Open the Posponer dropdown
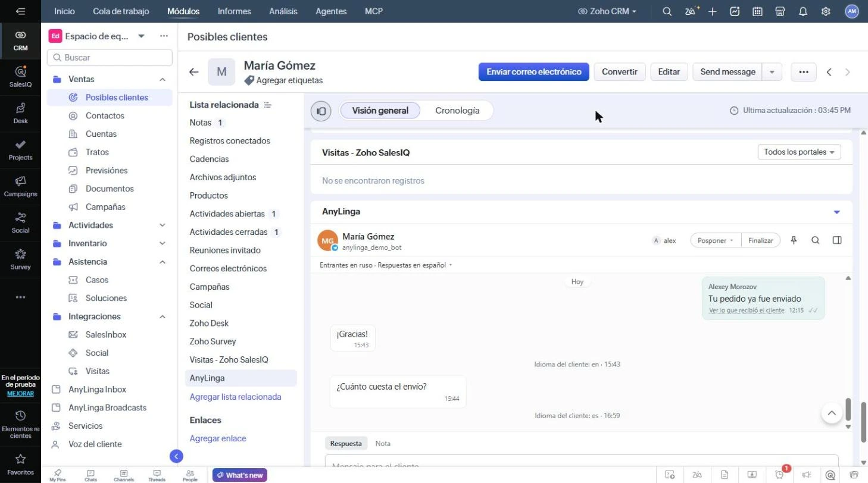This screenshot has width=868, height=483. 716,240
